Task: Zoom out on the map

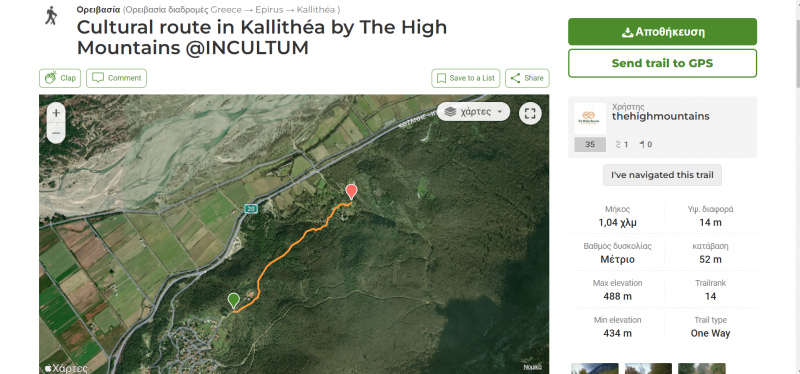Action: click(56, 133)
